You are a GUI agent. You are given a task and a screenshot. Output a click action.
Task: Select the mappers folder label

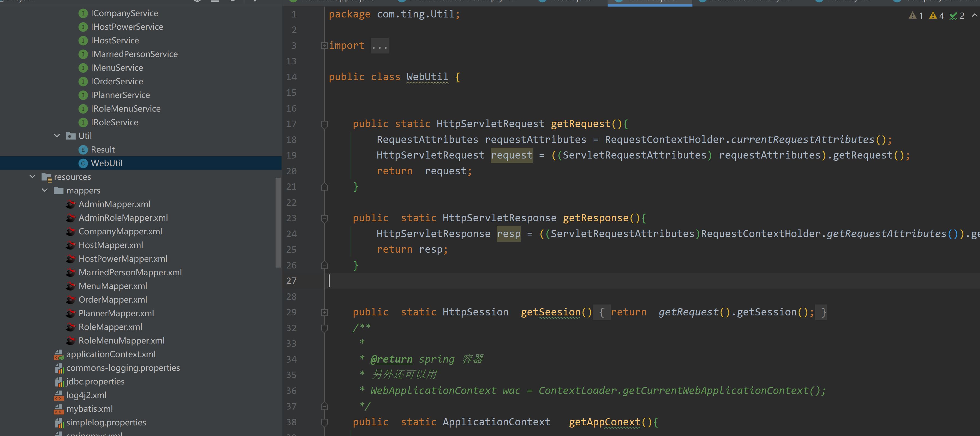(x=83, y=191)
